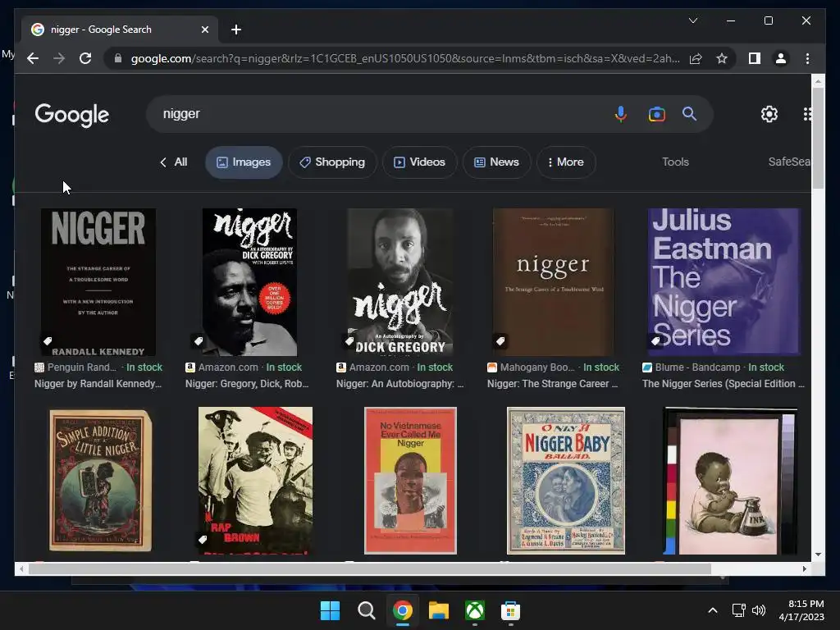
Task: Click the horizontal scrollbar thumb
Action: point(370,569)
